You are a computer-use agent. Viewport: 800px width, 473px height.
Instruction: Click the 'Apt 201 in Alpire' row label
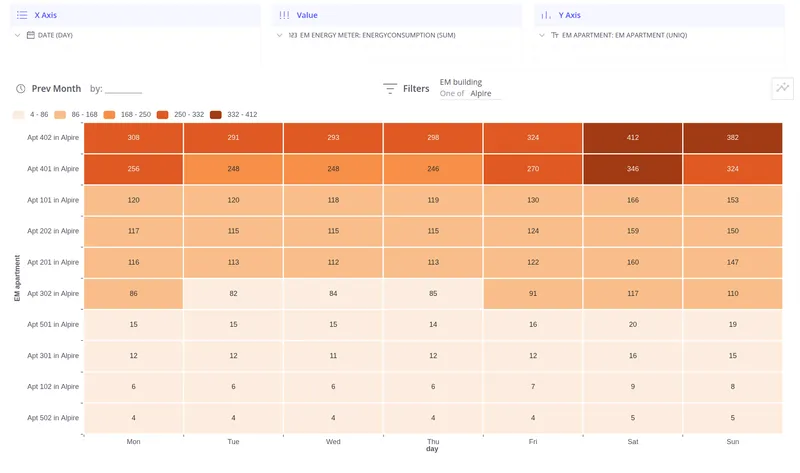click(53, 262)
